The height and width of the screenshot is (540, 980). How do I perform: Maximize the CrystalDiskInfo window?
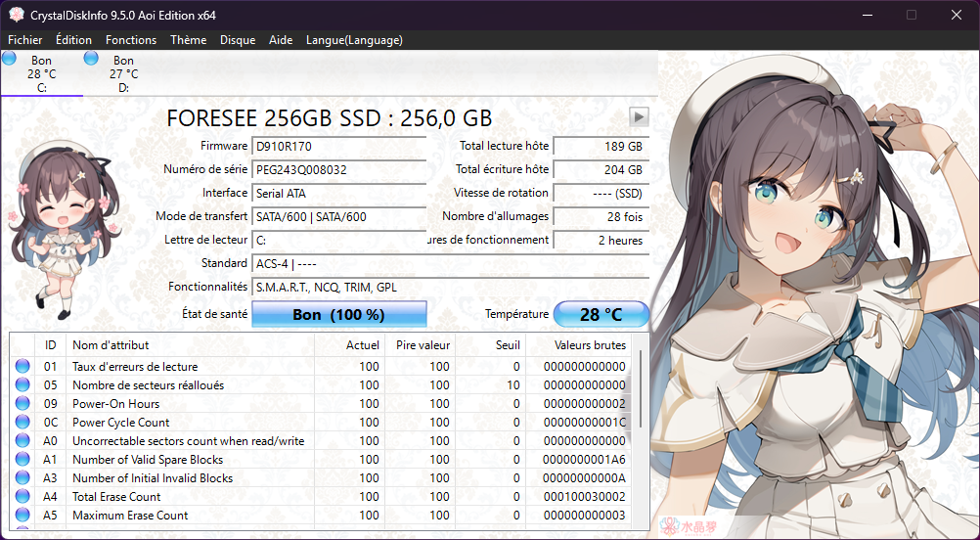pyautogui.click(x=912, y=15)
